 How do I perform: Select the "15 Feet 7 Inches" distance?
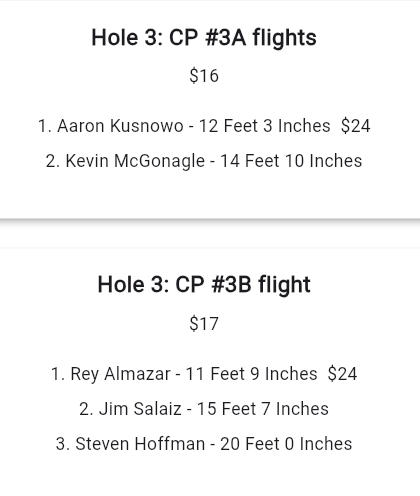click(263, 409)
